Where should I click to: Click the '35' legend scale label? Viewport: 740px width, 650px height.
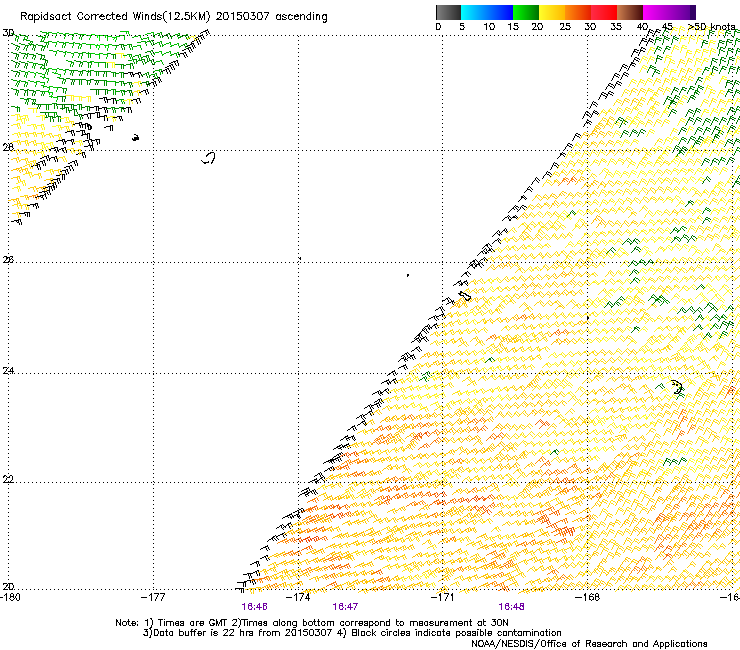[616, 27]
